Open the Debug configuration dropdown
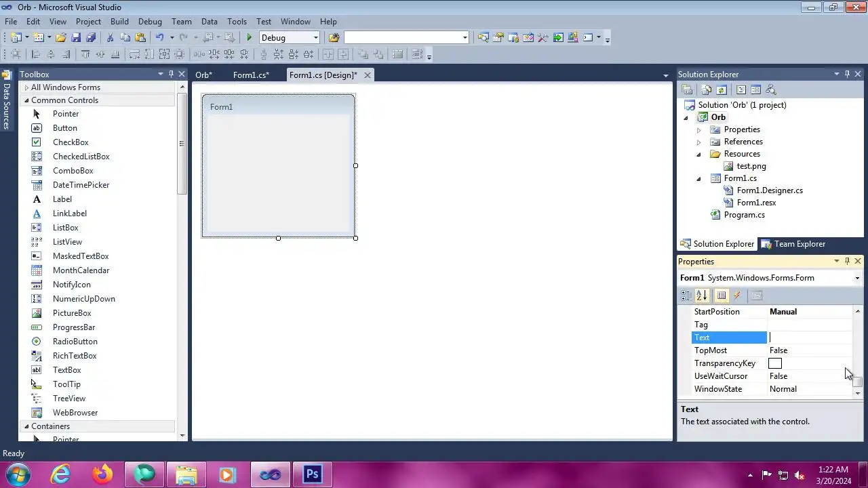 [315, 38]
